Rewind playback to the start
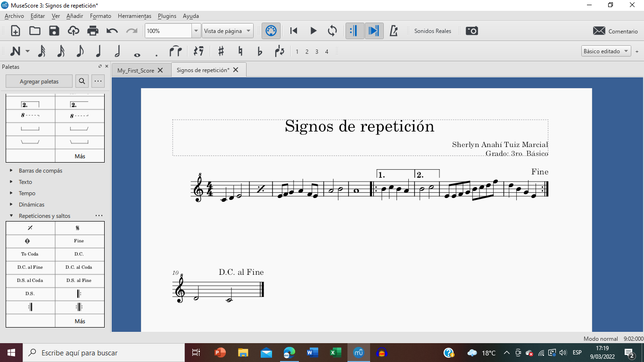644x362 pixels. coord(294,31)
